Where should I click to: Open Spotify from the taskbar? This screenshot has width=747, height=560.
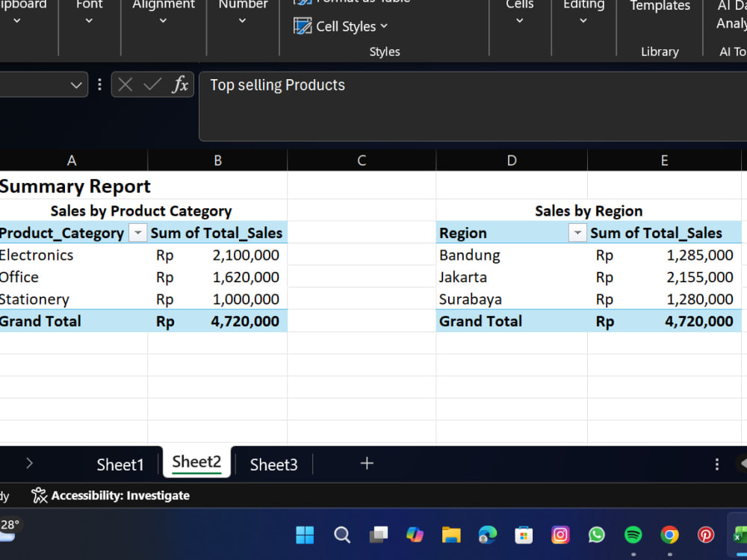click(x=633, y=535)
